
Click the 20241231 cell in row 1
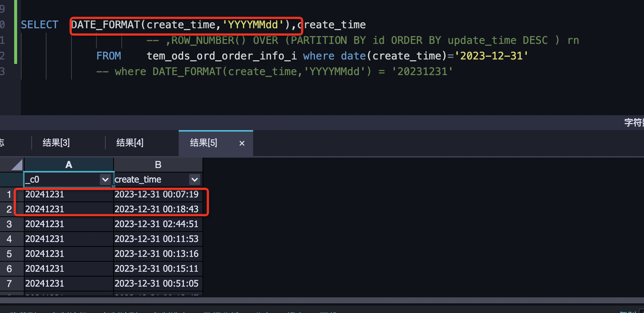click(69, 194)
